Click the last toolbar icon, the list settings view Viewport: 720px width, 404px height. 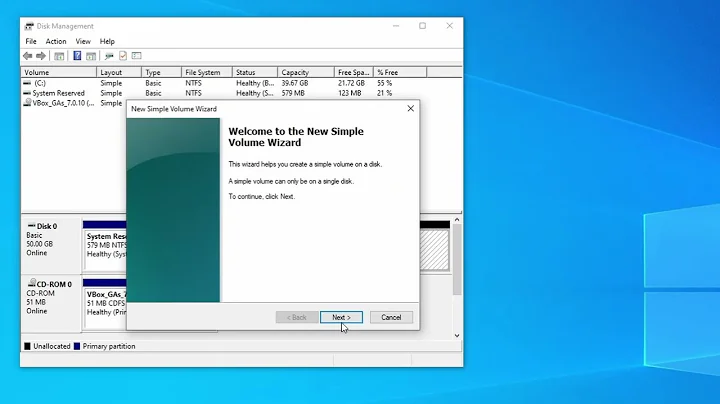pyautogui.click(x=136, y=56)
